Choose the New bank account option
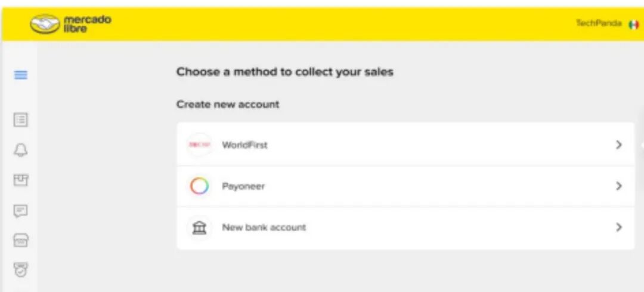The height and width of the screenshot is (292, 644). click(x=264, y=228)
